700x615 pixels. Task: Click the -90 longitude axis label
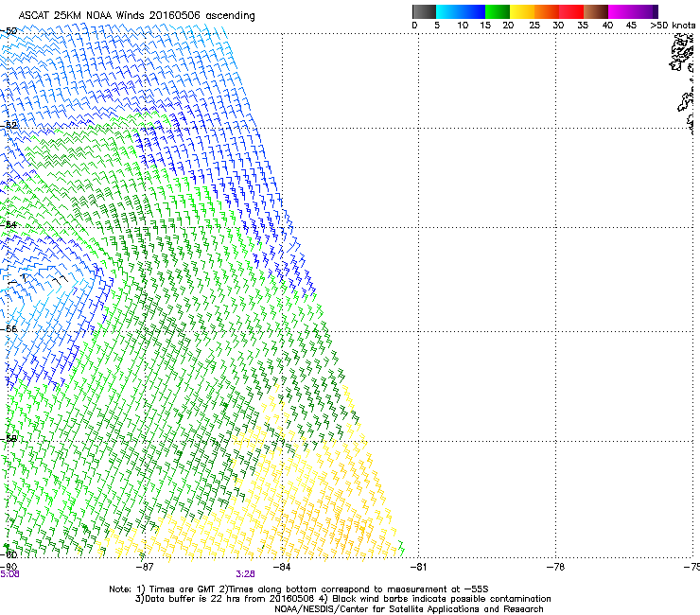tap(8, 567)
